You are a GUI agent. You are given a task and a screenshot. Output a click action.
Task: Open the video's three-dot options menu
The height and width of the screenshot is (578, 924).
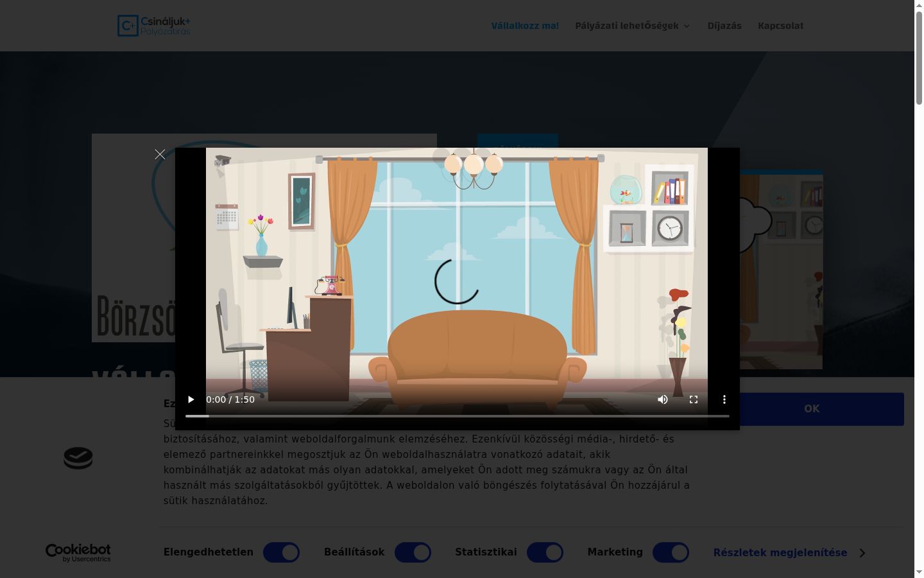tap(724, 399)
